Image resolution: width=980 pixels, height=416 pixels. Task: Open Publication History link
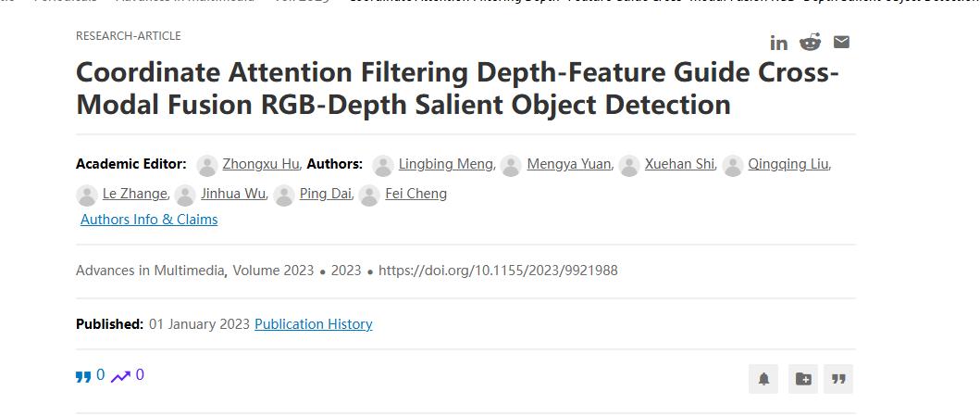click(x=313, y=324)
